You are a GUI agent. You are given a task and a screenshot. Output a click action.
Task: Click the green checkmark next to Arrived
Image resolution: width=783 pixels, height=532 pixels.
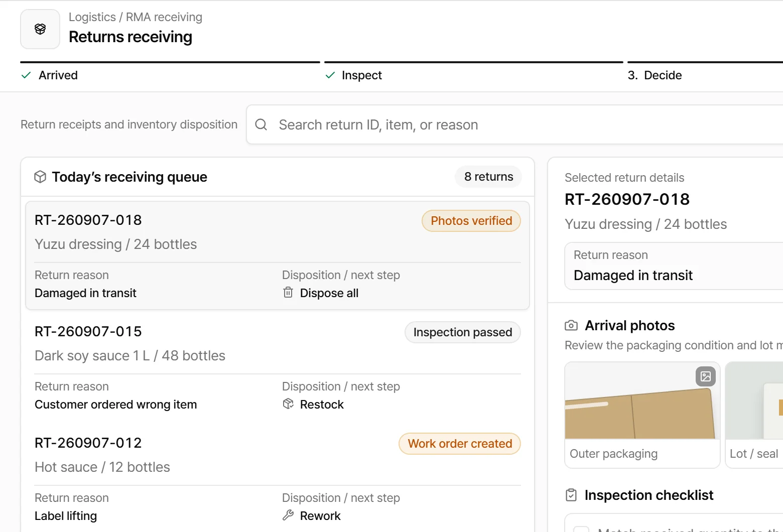(x=26, y=75)
